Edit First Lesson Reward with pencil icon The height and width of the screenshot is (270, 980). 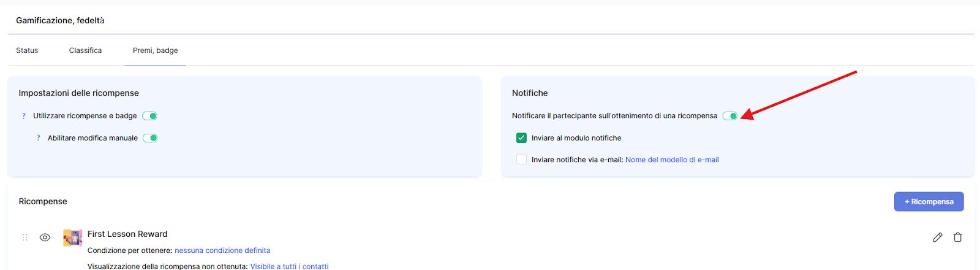tap(937, 237)
